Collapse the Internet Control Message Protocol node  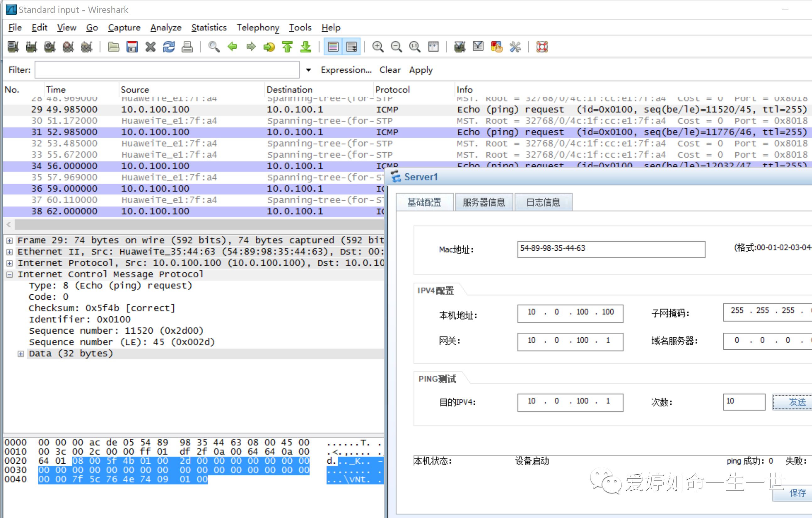click(x=9, y=275)
